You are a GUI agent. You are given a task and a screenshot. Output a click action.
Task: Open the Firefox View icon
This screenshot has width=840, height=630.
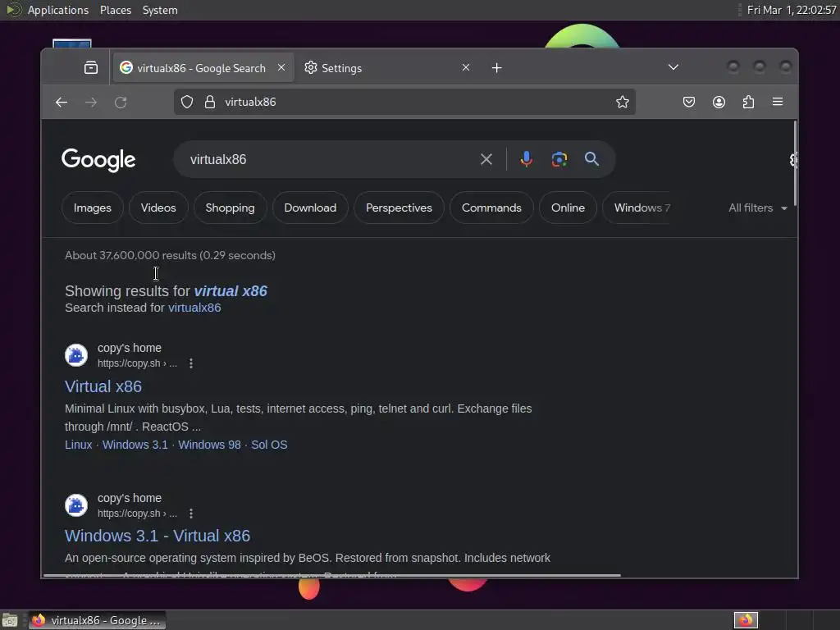coord(91,67)
